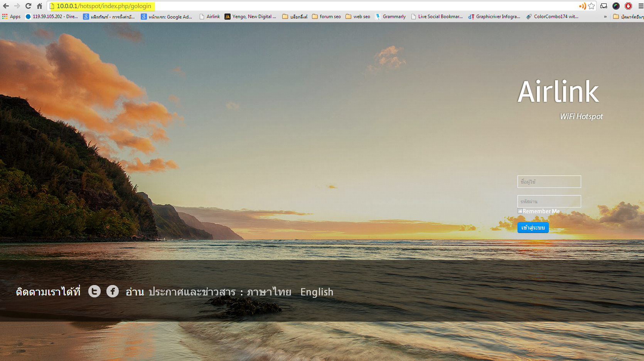Go forward with the browser forward arrow
This screenshot has height=361, width=644.
17,6
